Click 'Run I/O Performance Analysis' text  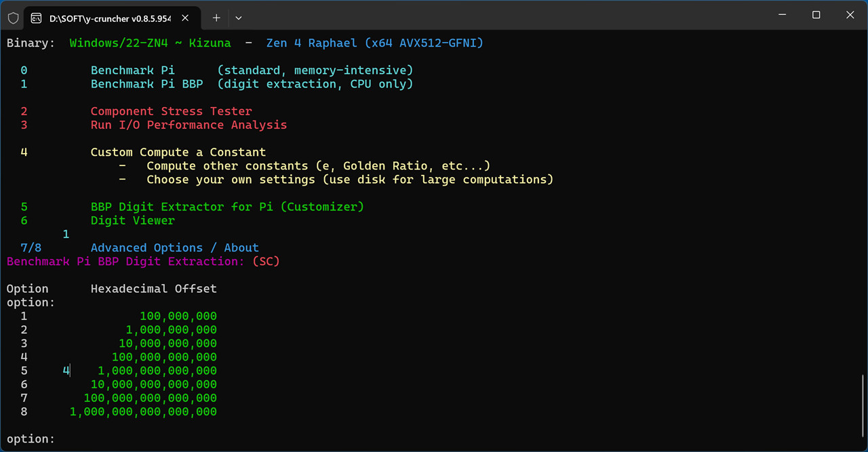189,125
